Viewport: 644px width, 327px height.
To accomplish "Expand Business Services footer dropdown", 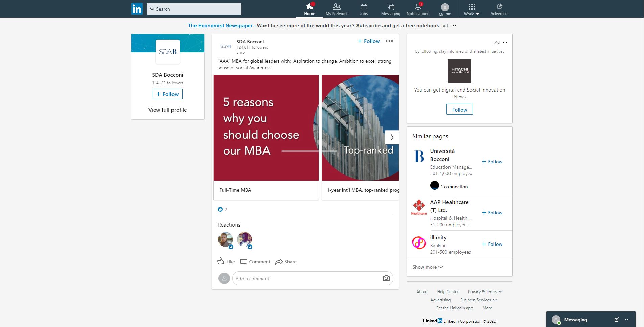I will tap(478, 300).
